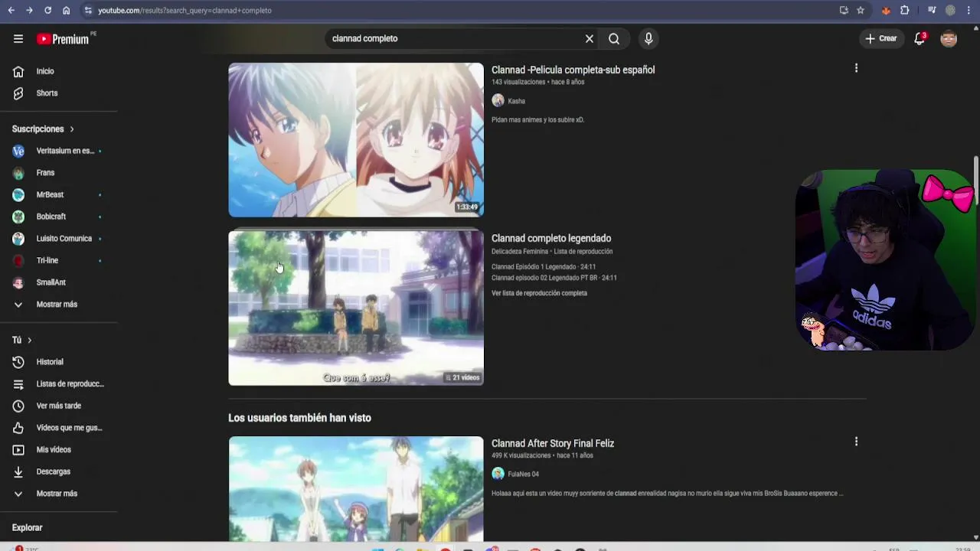The height and width of the screenshot is (551, 980).
Task: Open Clannad completo legendado title
Action: (x=551, y=238)
